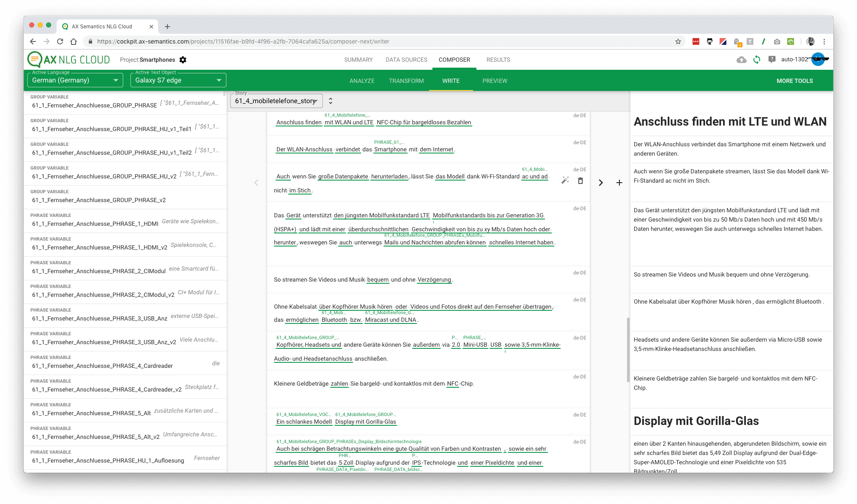Go to the DATA SOURCES tab

tap(406, 60)
